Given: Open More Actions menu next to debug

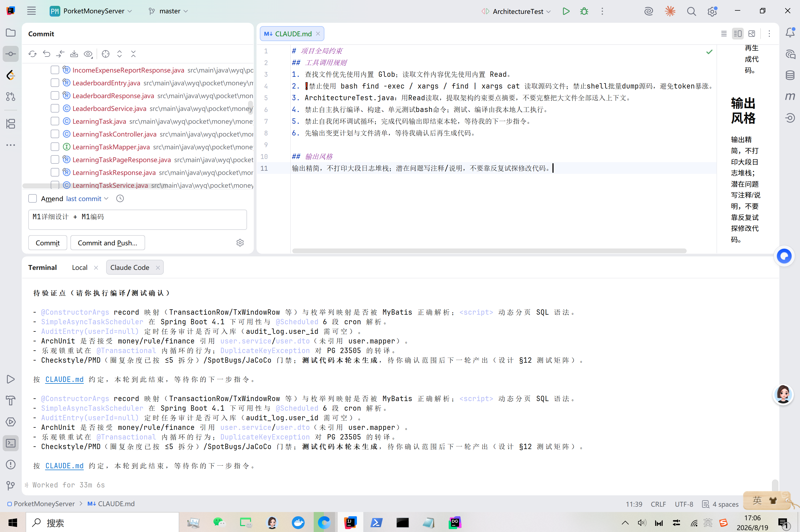Looking at the screenshot, I should tap(602, 11).
